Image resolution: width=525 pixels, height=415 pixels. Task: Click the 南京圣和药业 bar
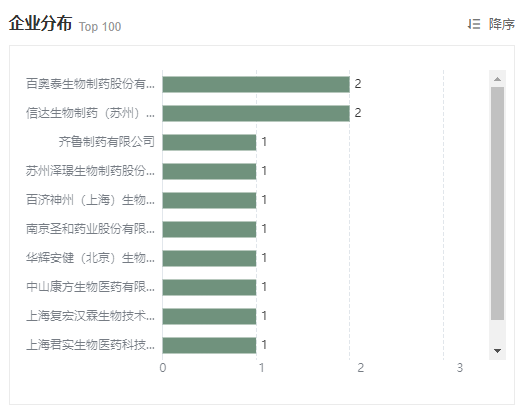pyautogui.click(x=209, y=229)
